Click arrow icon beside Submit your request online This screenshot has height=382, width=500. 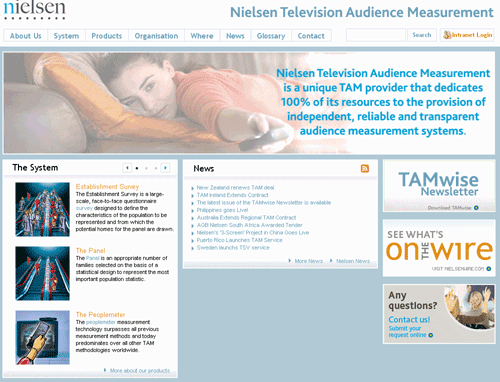(431, 335)
